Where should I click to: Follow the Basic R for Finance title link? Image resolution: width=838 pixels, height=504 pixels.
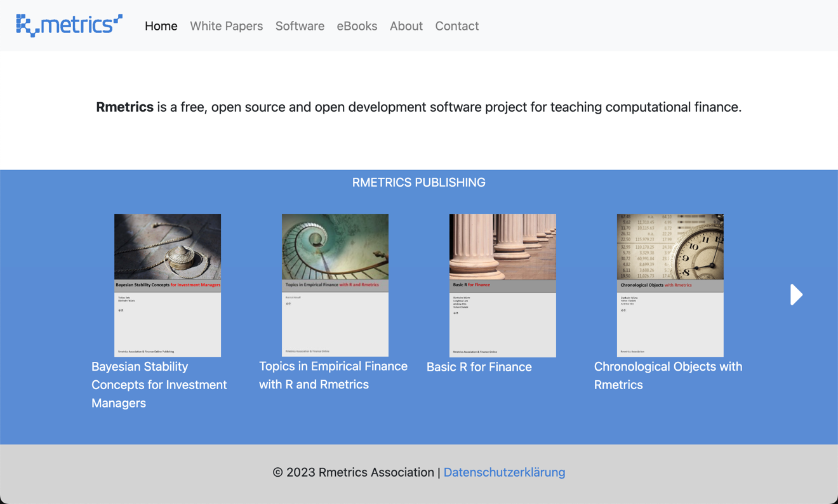(x=479, y=367)
